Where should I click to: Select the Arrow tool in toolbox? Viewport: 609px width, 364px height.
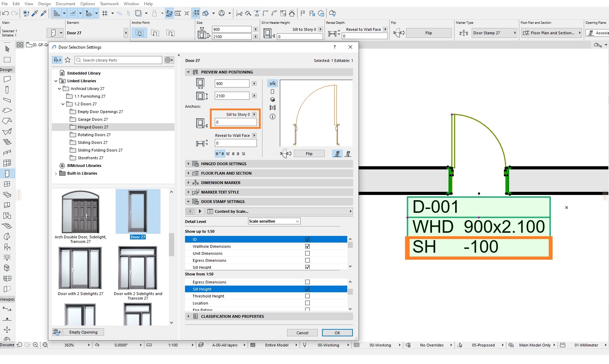(7, 49)
